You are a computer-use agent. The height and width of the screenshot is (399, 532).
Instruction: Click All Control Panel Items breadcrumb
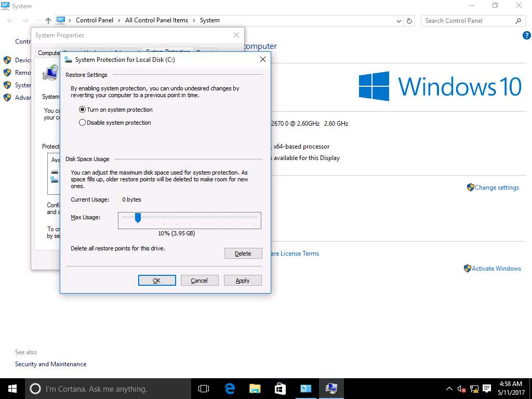coord(156,20)
